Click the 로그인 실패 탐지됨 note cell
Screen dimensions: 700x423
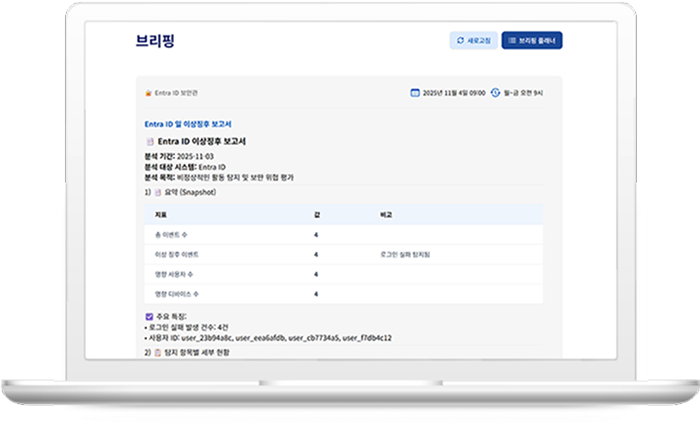405,254
